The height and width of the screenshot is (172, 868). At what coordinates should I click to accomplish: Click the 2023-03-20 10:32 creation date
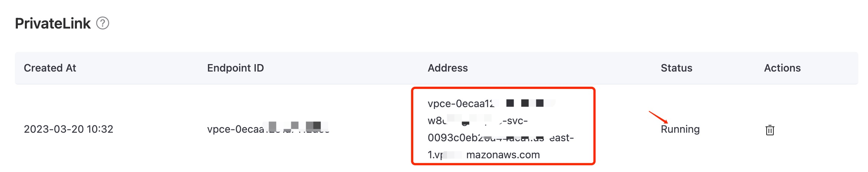tap(68, 129)
